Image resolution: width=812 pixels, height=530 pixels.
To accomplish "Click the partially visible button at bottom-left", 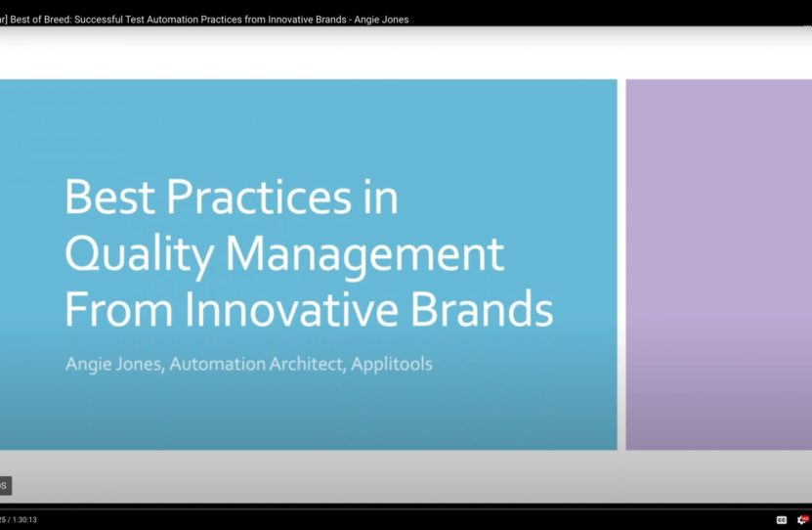I will pos(5,485).
